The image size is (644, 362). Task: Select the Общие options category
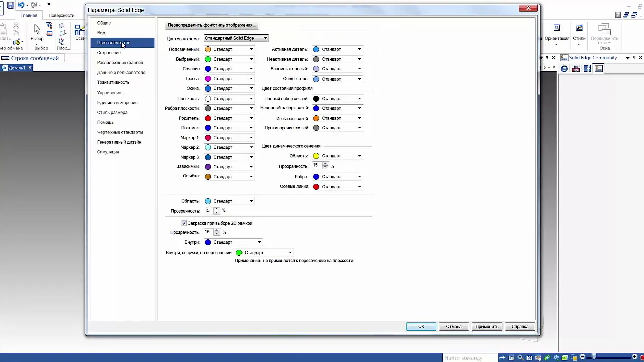[104, 23]
